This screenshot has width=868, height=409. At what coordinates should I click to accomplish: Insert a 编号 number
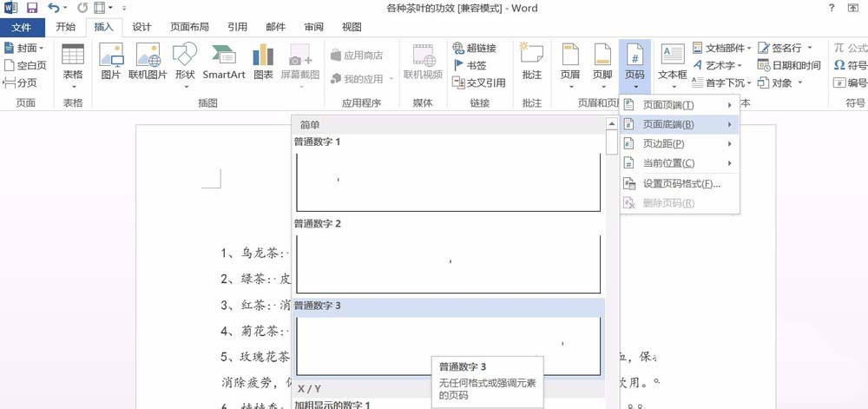click(x=851, y=83)
